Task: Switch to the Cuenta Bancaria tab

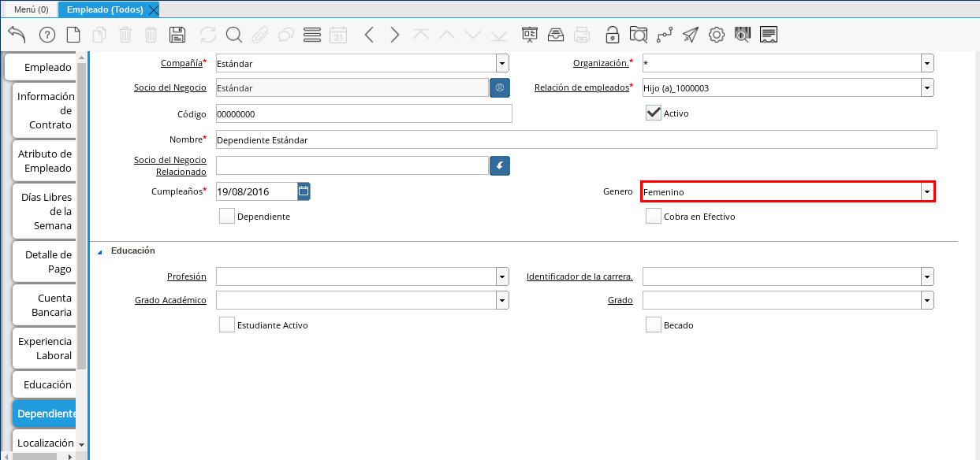Action: coord(44,305)
